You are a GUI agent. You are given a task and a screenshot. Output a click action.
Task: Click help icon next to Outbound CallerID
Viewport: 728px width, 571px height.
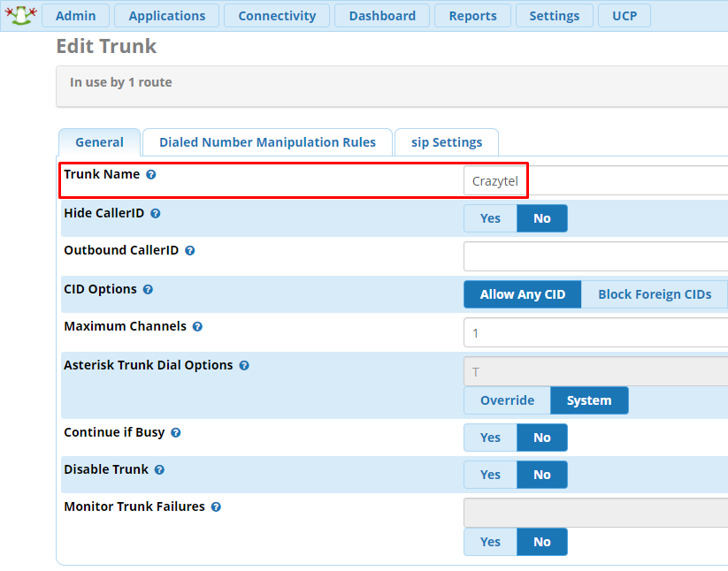point(190,251)
